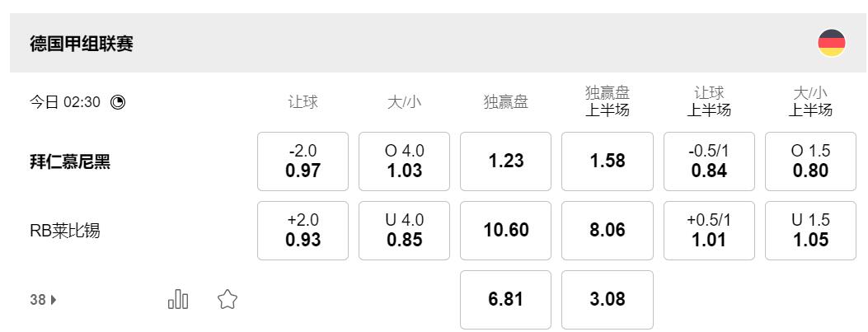The width and height of the screenshot is (868, 332).
Task: Pick first-half handicap -0.5/1 at 0.84
Action: (x=709, y=161)
